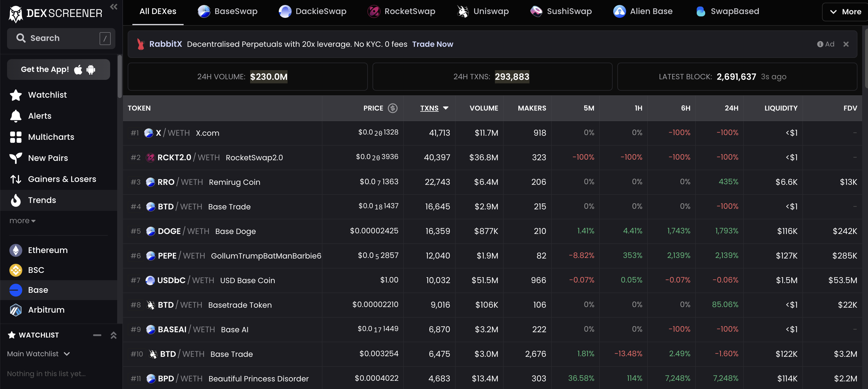Focus the Search input field
The width and height of the screenshot is (868, 389).
(x=61, y=38)
